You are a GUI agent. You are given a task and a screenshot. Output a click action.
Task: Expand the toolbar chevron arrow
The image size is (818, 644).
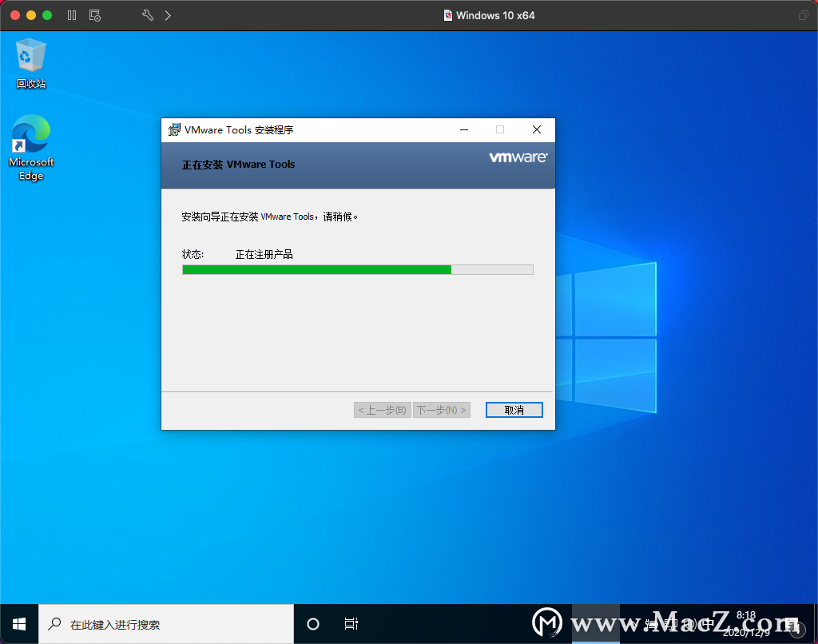tap(168, 15)
